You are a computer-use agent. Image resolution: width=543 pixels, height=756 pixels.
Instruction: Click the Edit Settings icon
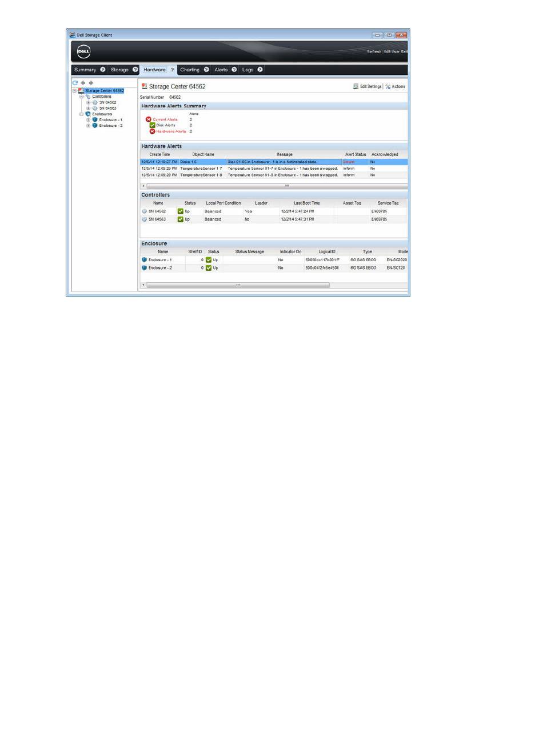(356, 86)
